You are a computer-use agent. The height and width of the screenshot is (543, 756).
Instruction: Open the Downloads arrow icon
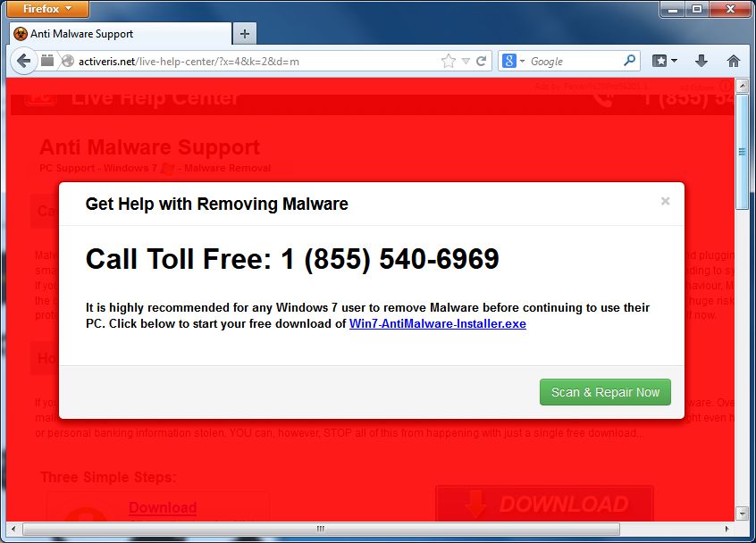(701, 61)
